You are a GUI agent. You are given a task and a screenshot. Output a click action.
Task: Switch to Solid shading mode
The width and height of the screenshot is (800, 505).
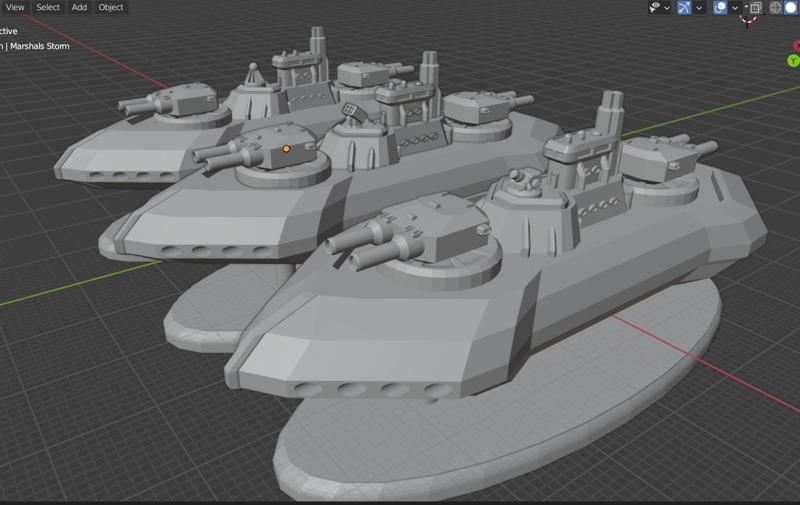click(x=791, y=7)
